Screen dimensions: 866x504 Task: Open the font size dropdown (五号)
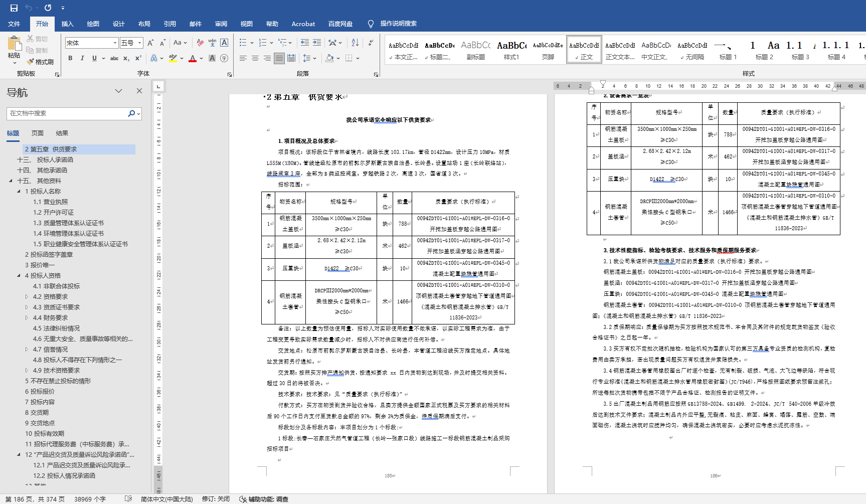[140, 43]
